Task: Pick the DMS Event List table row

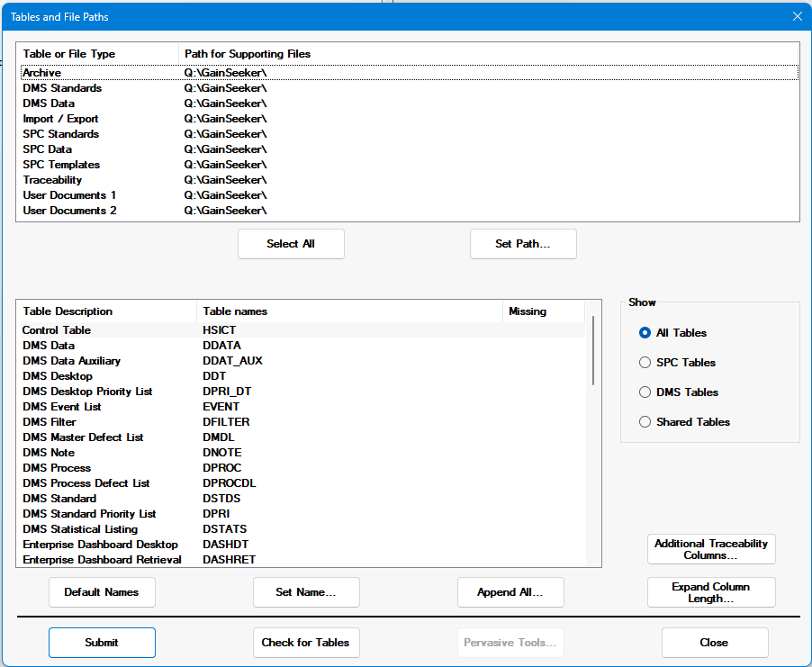Action: [x=62, y=407]
